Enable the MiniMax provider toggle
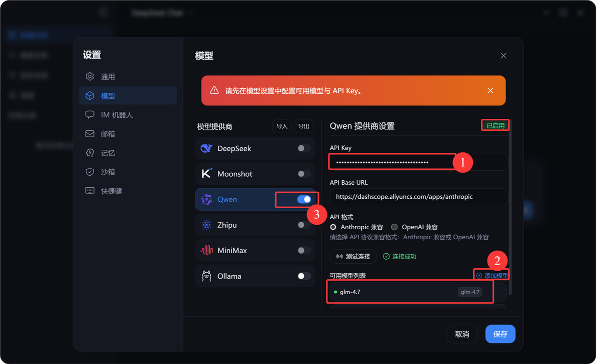Screen dimensions: 596x364 304,250
